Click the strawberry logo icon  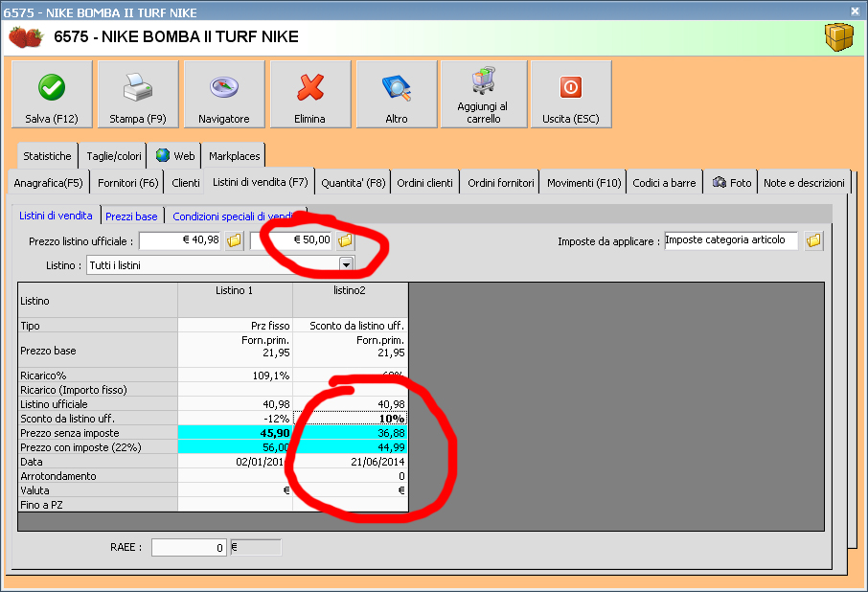point(26,37)
